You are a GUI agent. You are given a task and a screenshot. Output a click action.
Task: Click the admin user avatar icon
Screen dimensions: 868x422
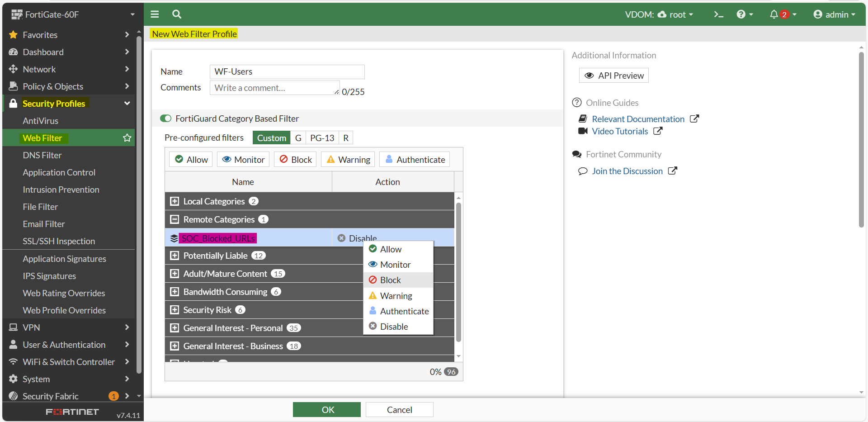click(817, 14)
